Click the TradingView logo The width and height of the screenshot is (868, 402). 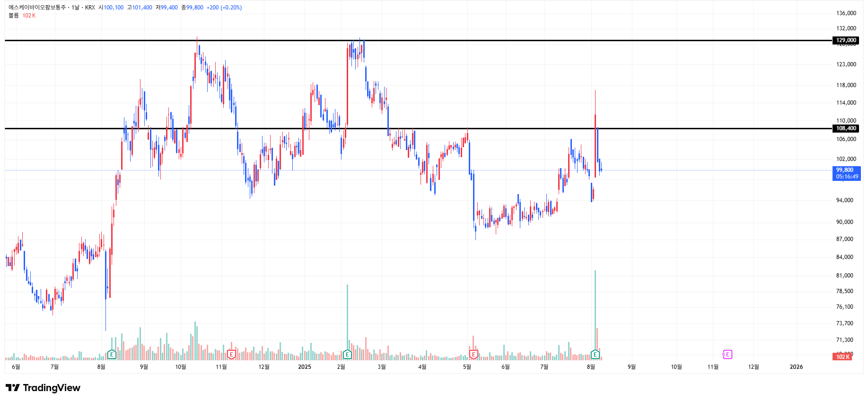(x=43, y=388)
